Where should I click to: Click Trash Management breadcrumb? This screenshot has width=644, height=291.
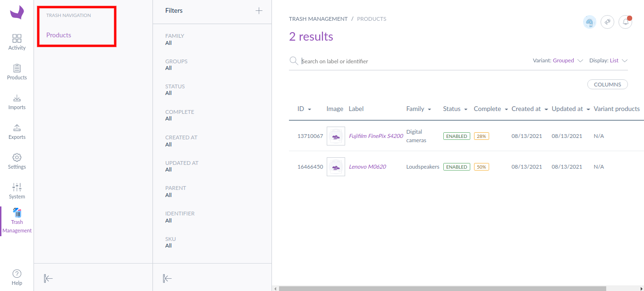pyautogui.click(x=318, y=19)
